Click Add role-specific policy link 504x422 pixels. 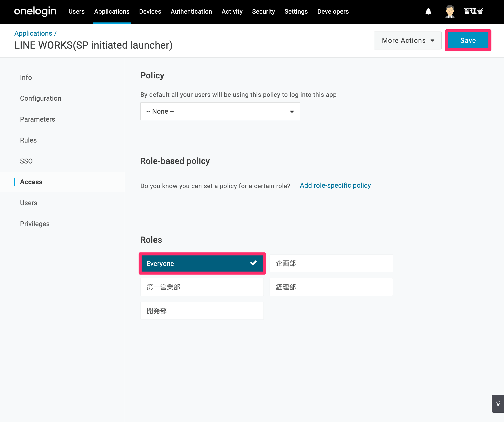click(x=335, y=185)
